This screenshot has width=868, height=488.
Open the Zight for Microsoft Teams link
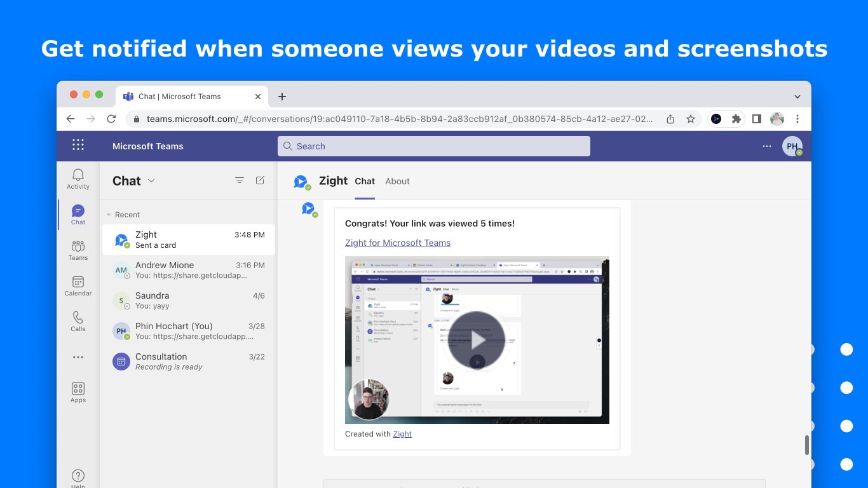click(398, 243)
